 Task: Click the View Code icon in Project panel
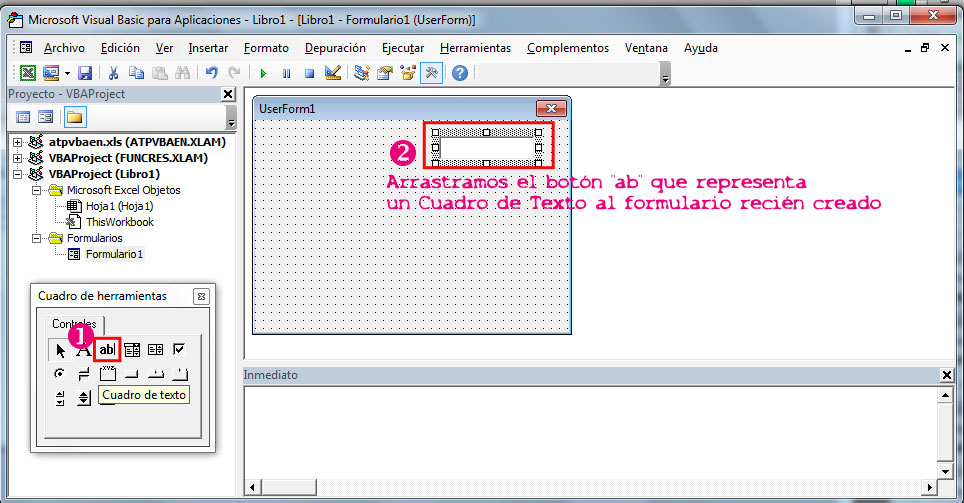point(23,117)
